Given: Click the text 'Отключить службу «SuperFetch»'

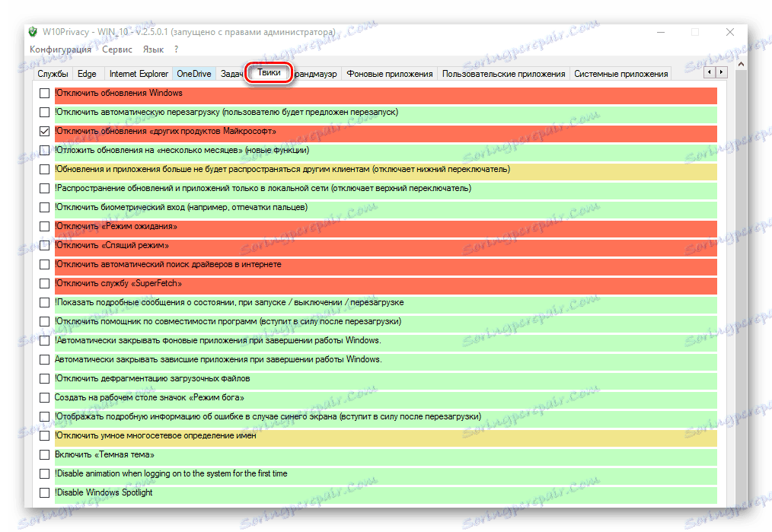Looking at the screenshot, I should pos(119,283).
